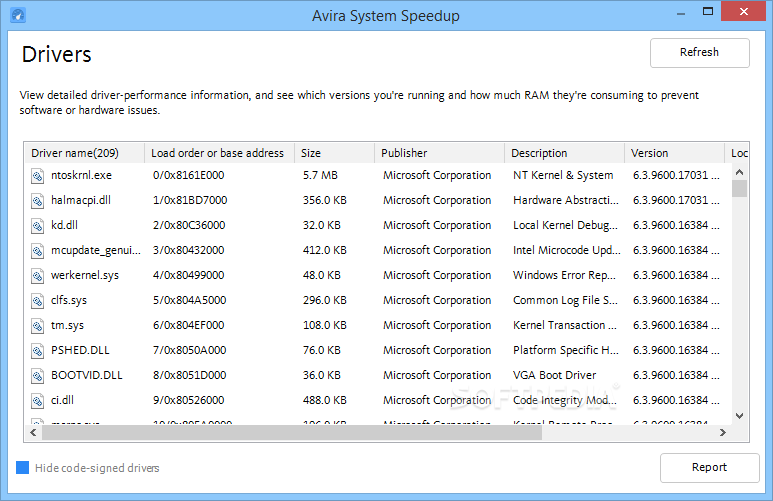This screenshot has width=773, height=501.
Task: Click the PSHED.DLL driver file icon
Action: (x=37, y=351)
